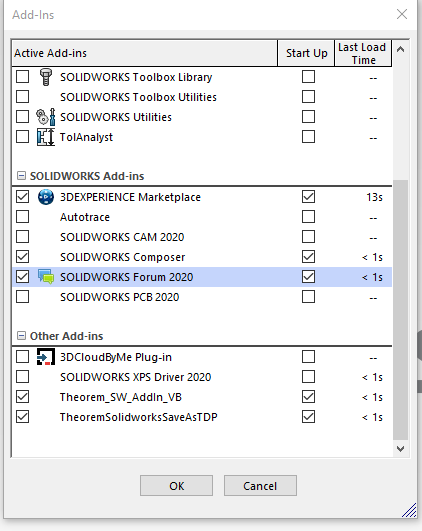Collapse the Other Add-ins group
This screenshot has height=531, width=422.
(21, 336)
